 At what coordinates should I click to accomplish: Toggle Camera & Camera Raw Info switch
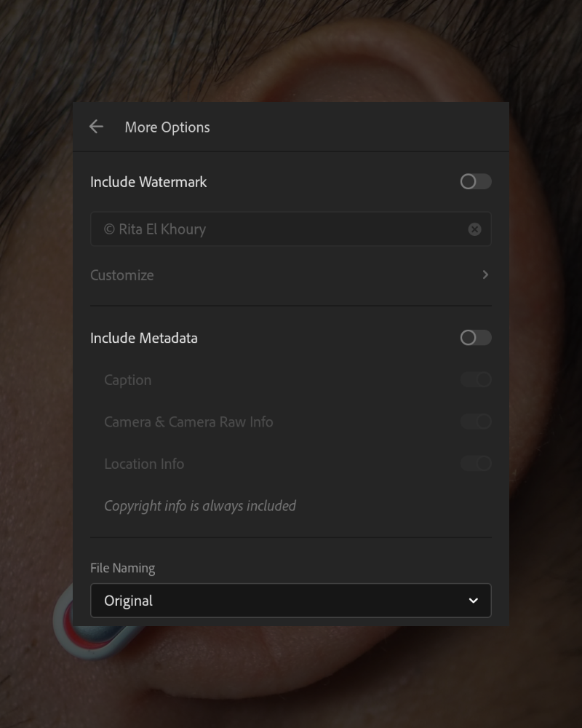(476, 422)
